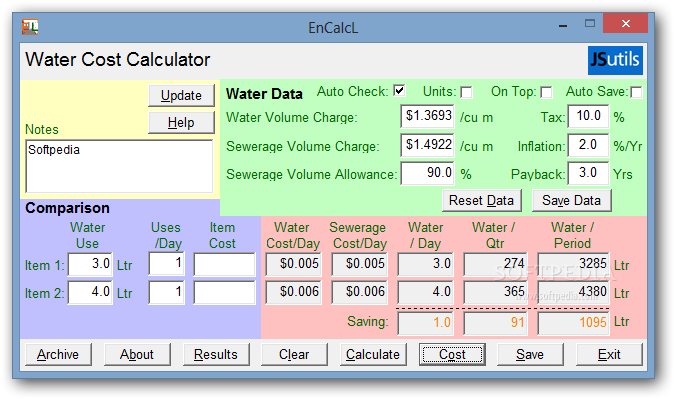Enable the On Top checkbox
This screenshot has height=399, width=675.
point(546,92)
